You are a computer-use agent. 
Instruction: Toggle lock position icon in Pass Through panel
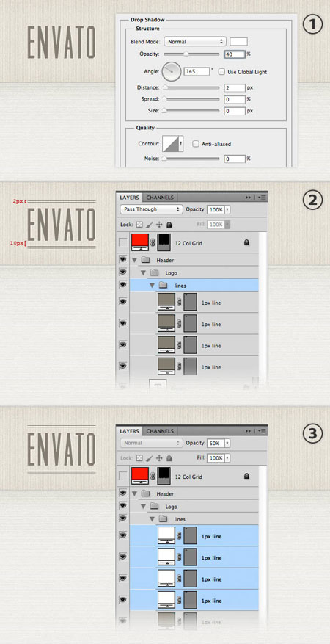159,225
